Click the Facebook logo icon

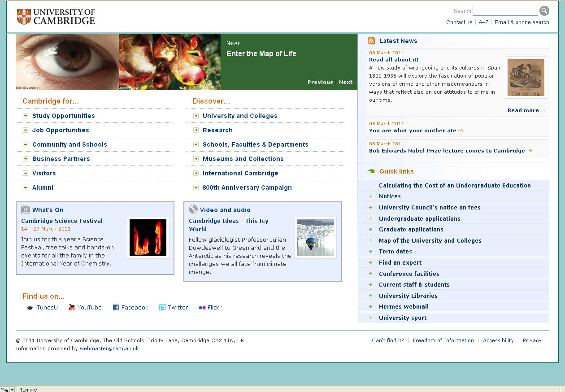click(116, 308)
